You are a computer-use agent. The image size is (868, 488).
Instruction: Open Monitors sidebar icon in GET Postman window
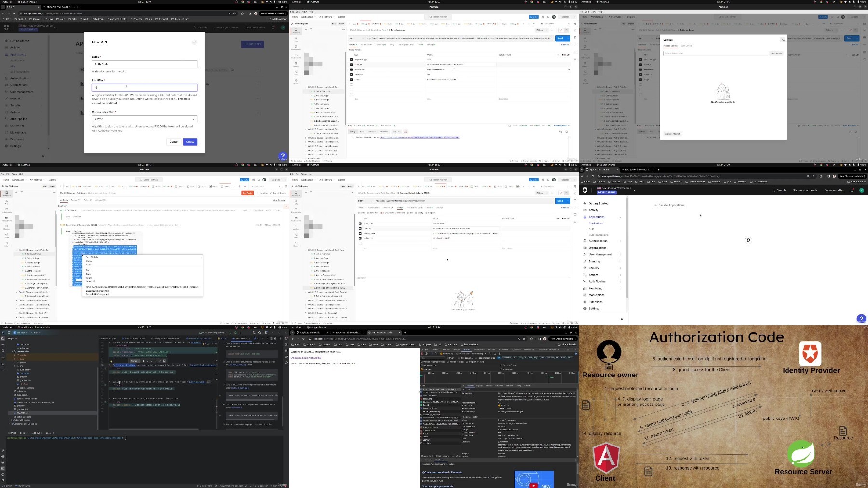296,65
